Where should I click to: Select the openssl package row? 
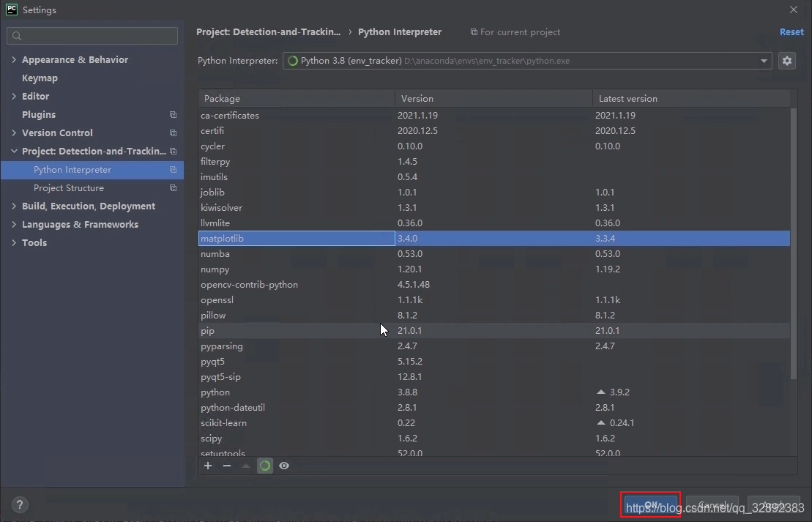click(494, 300)
